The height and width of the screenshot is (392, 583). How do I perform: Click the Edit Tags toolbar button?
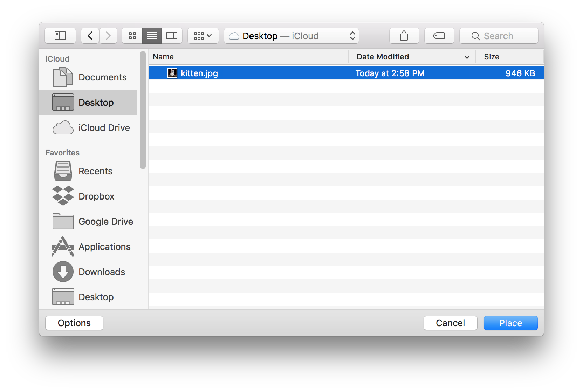pyautogui.click(x=439, y=36)
